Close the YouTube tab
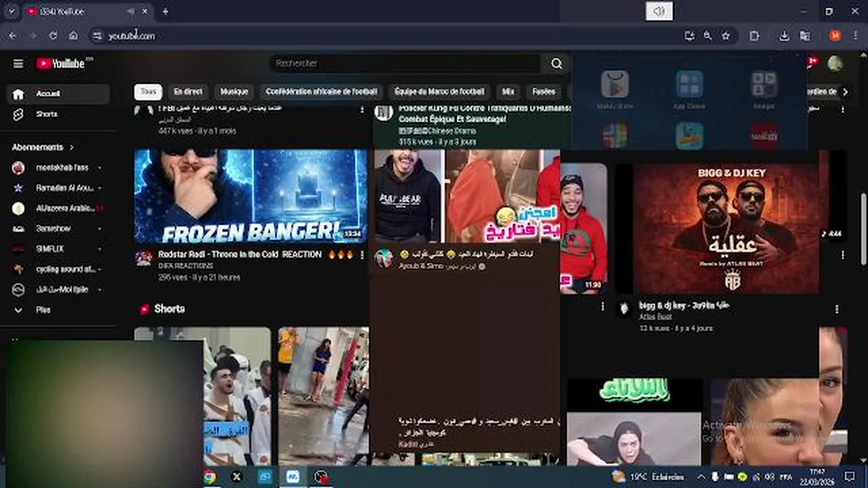This screenshot has width=868, height=488. [x=146, y=12]
